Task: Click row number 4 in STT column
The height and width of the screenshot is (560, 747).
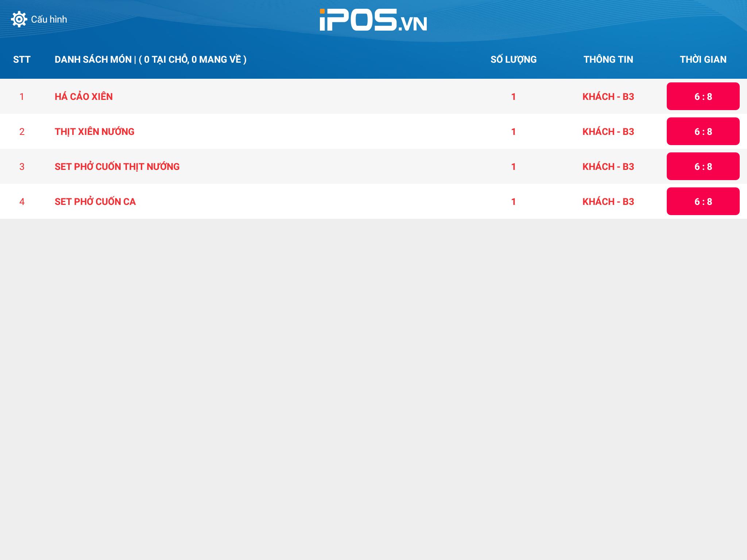Action: (22, 202)
